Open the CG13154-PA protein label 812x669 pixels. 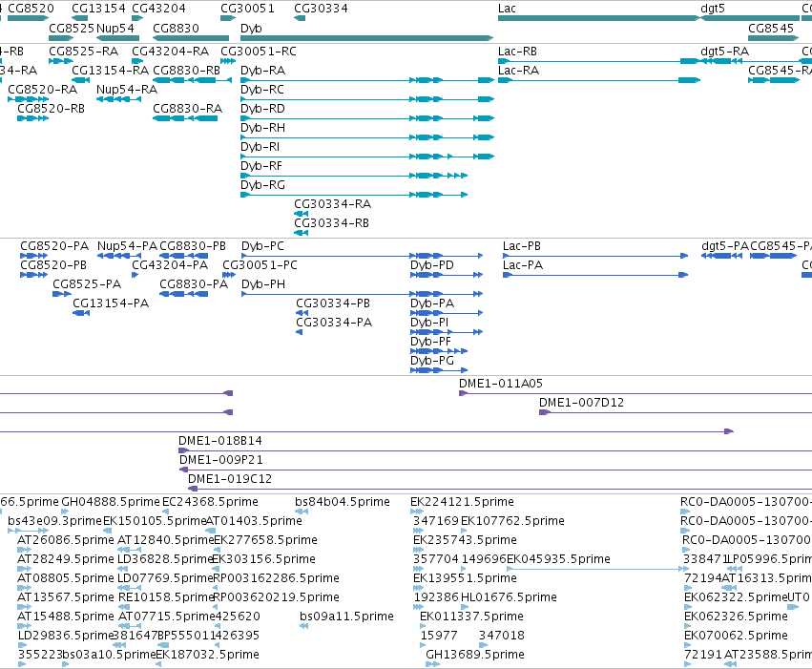pos(111,303)
